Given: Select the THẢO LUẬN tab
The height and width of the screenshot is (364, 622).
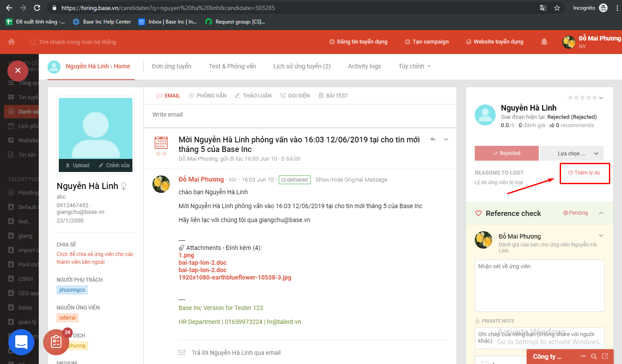Looking at the screenshot, I should 253,95.
